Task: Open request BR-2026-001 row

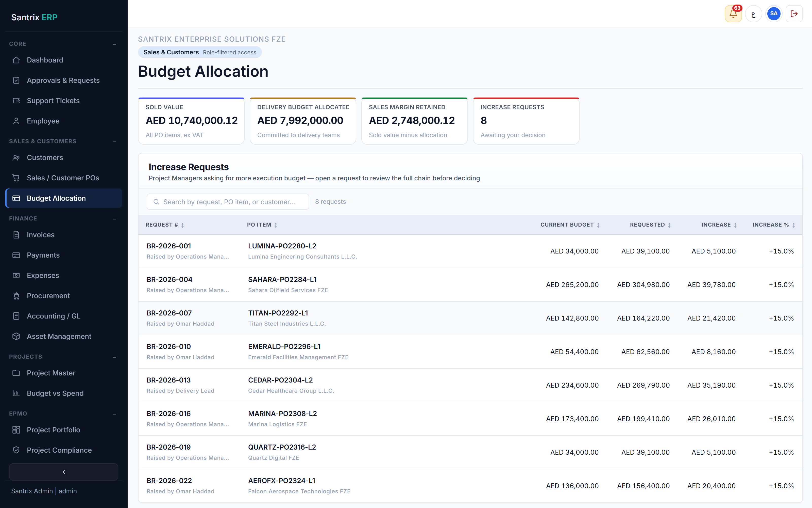Action: coord(470,251)
